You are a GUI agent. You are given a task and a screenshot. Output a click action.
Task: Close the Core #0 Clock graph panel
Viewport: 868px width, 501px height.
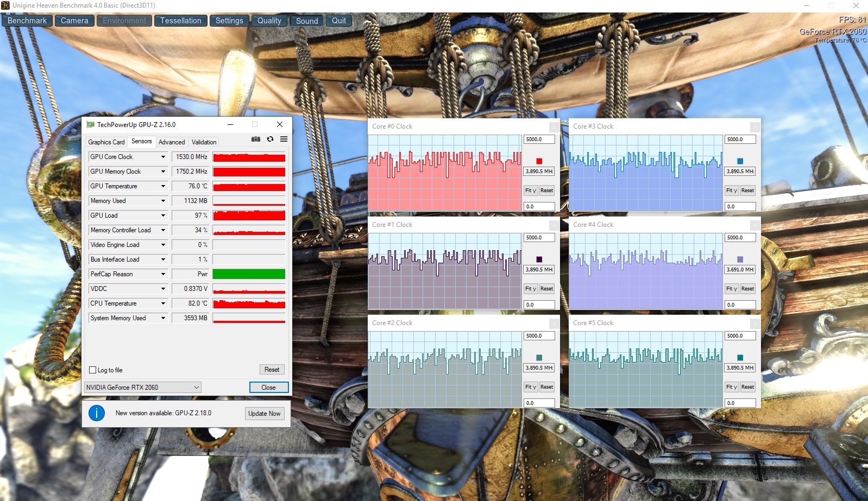(554, 127)
